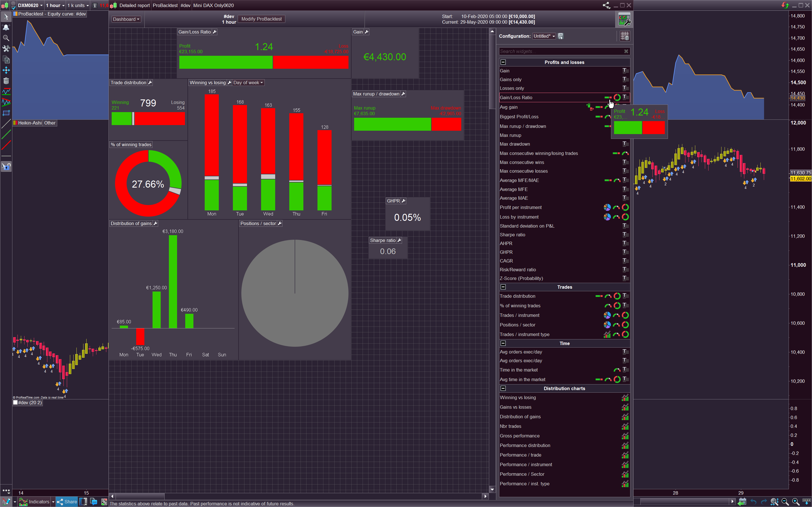
Task: Click the Share button
Action: [x=67, y=502]
